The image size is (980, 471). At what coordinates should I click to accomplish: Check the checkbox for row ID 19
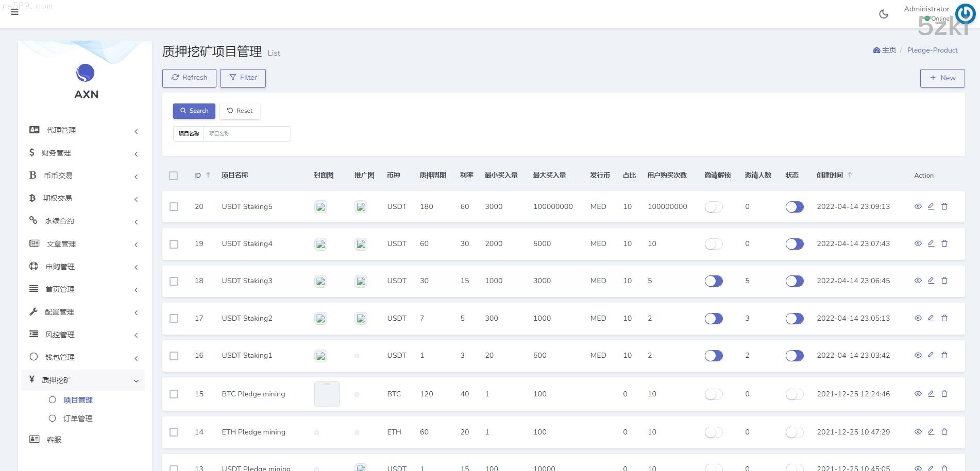pyautogui.click(x=174, y=244)
